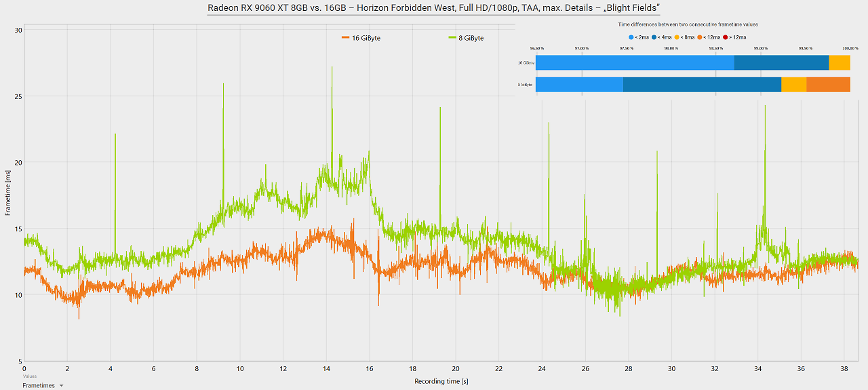Click the yellow segment of 8 GiByte bar
The image size is (868, 390).
[x=793, y=85]
